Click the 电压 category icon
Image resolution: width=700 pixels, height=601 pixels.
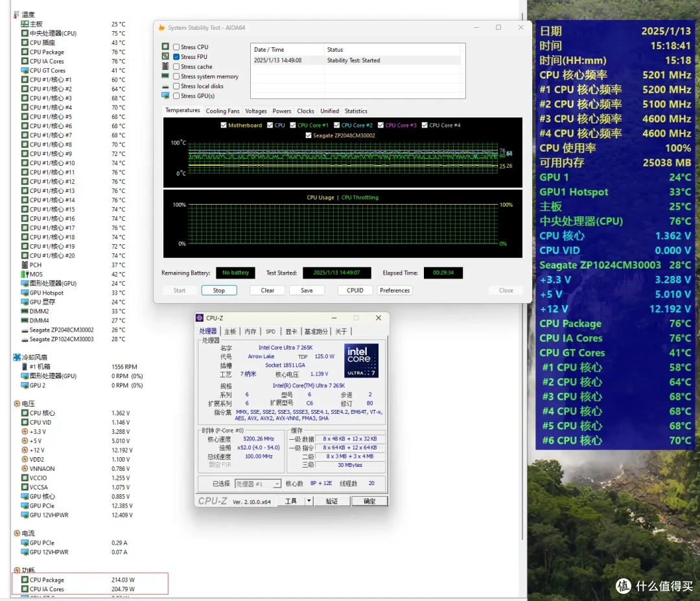tap(17, 403)
